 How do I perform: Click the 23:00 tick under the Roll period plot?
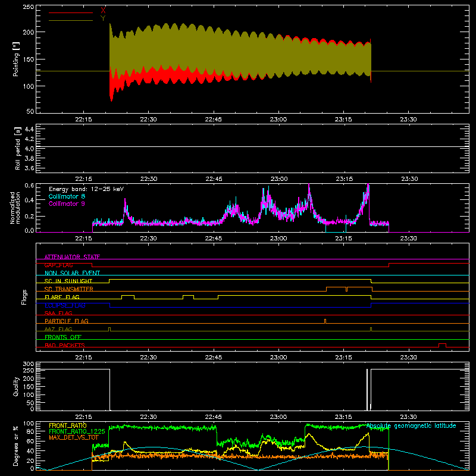279,179
